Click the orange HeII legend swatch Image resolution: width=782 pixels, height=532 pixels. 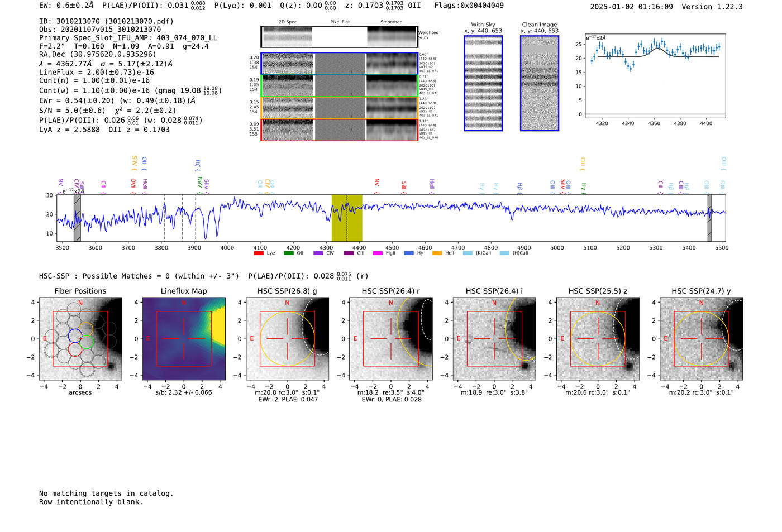click(x=437, y=253)
